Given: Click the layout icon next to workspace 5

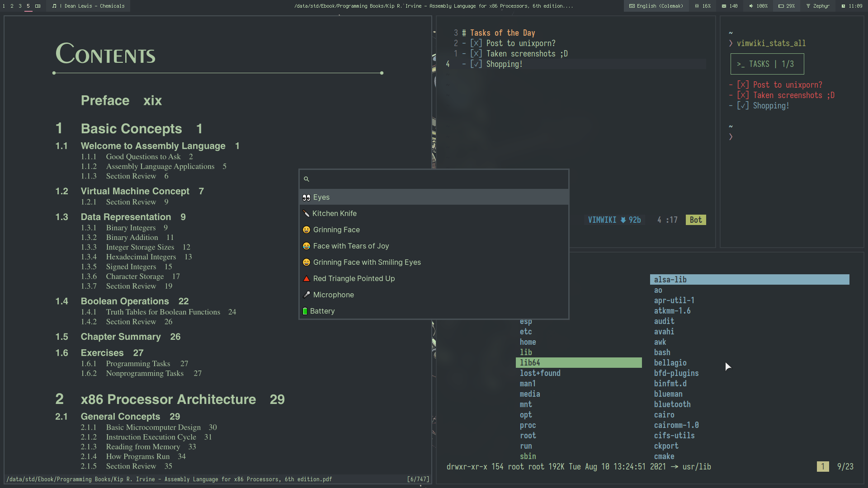Looking at the screenshot, I should (38, 6).
